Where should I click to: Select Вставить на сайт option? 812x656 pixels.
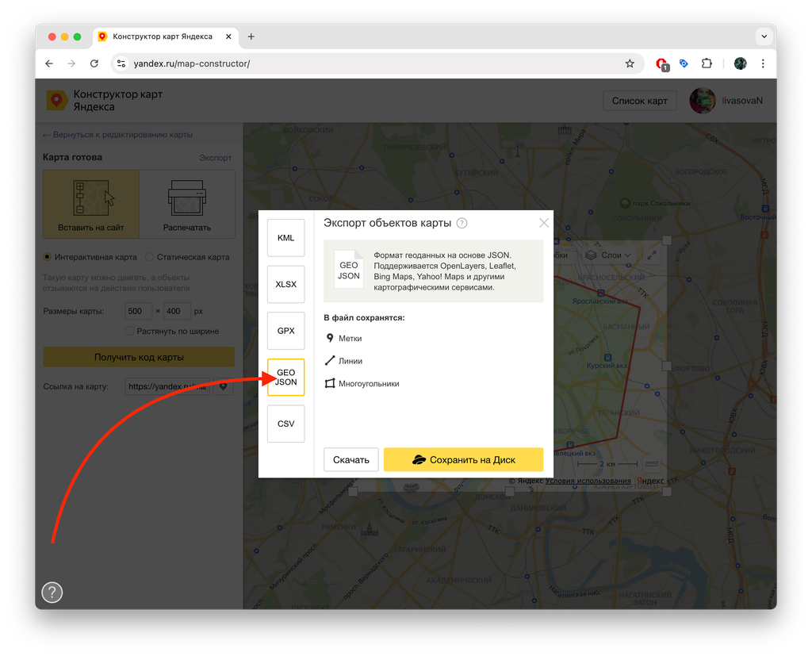click(91, 204)
